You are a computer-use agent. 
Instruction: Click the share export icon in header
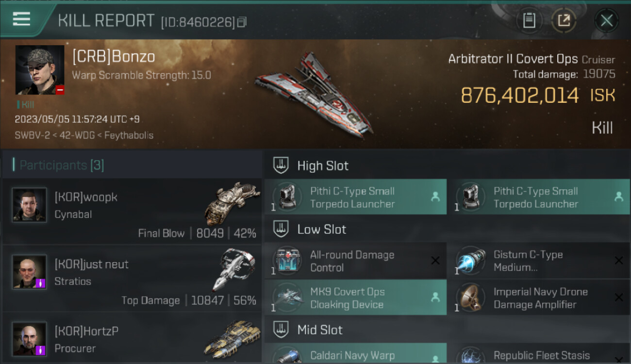click(564, 20)
